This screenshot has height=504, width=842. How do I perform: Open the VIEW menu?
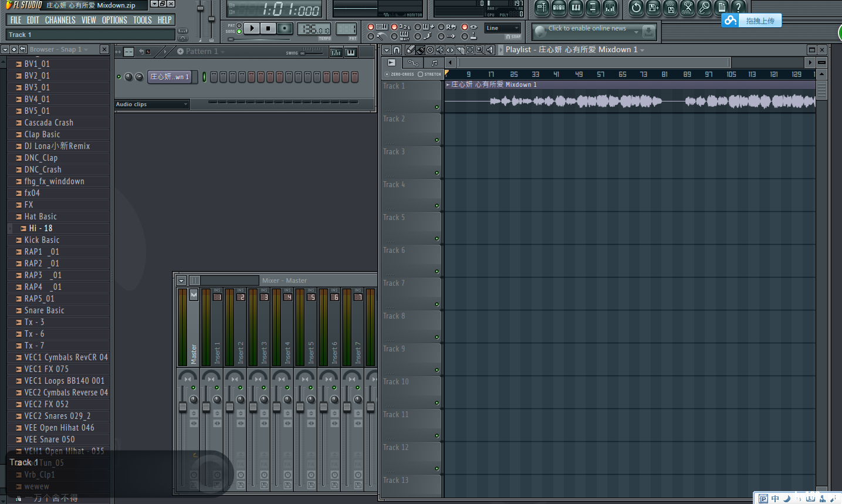coord(89,20)
